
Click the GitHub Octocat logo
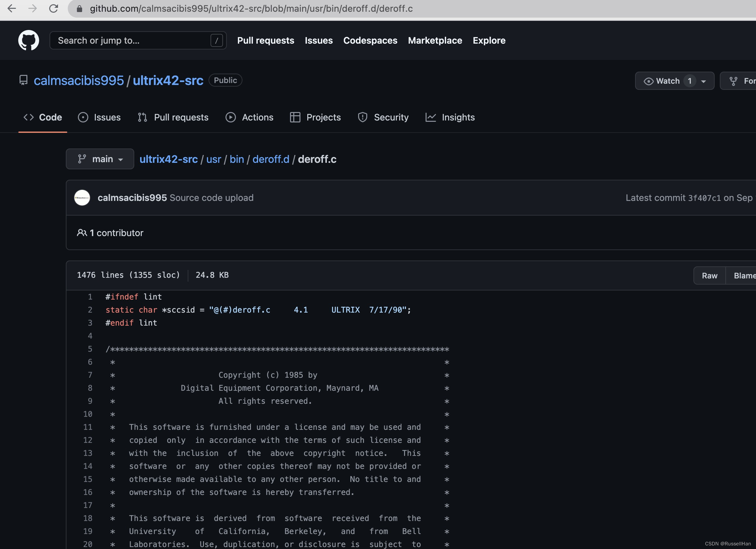(29, 40)
